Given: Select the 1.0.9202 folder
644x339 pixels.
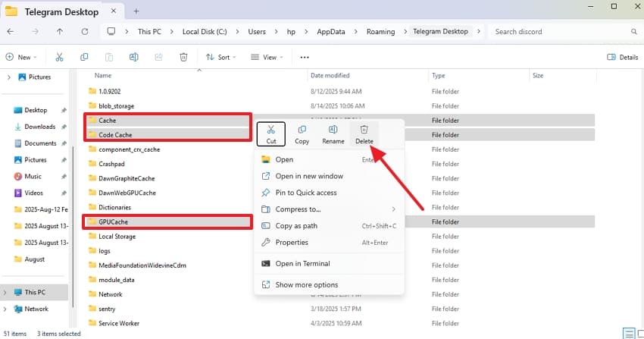Looking at the screenshot, I should 110,91.
